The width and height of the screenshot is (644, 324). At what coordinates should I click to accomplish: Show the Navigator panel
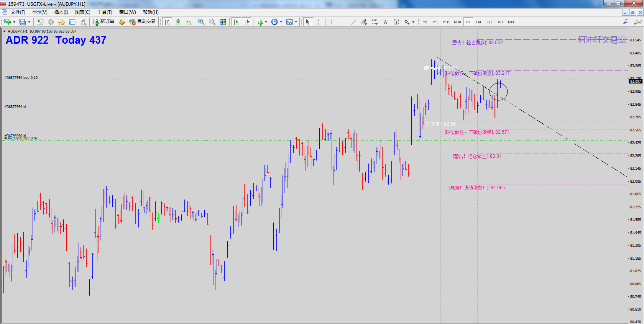(x=61, y=22)
